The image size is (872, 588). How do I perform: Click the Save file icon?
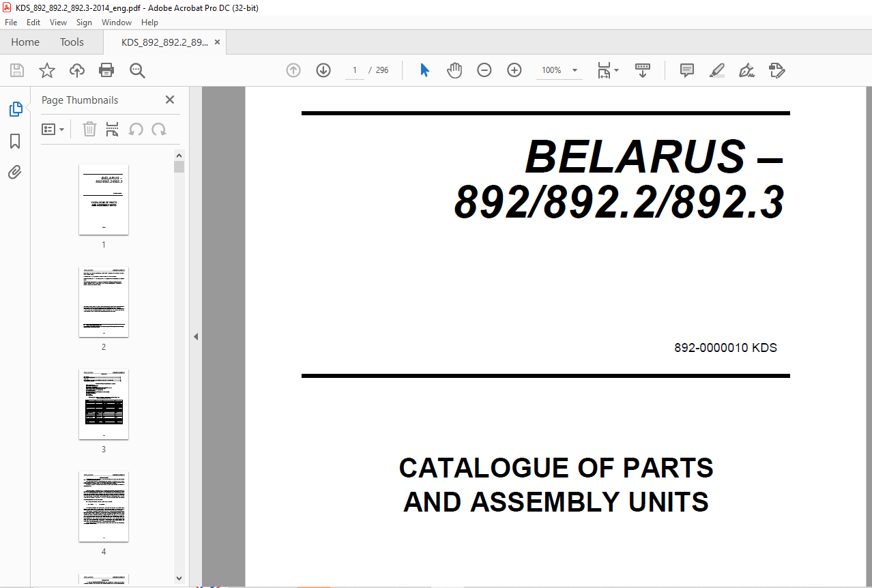tap(17, 70)
